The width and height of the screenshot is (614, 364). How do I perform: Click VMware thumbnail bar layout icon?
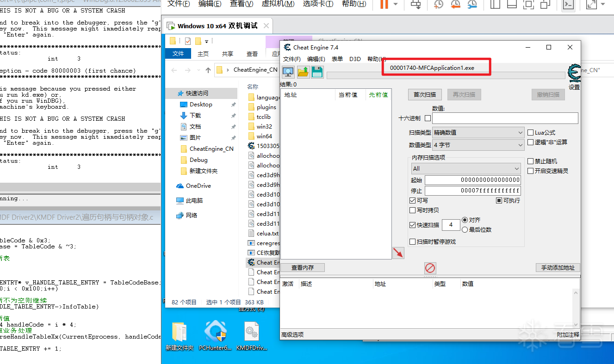(511, 5)
